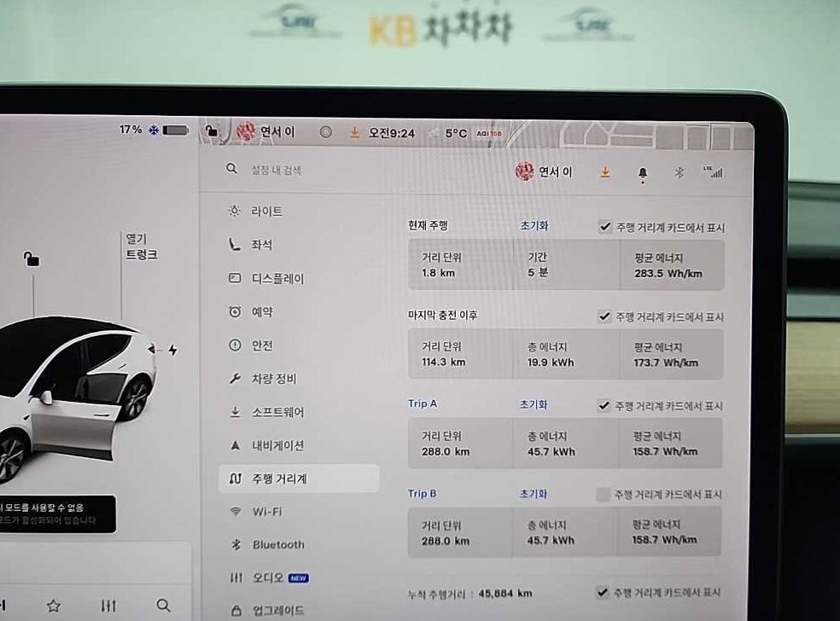Rename trip via the Trip B label
The image size is (840, 621).
[423, 493]
